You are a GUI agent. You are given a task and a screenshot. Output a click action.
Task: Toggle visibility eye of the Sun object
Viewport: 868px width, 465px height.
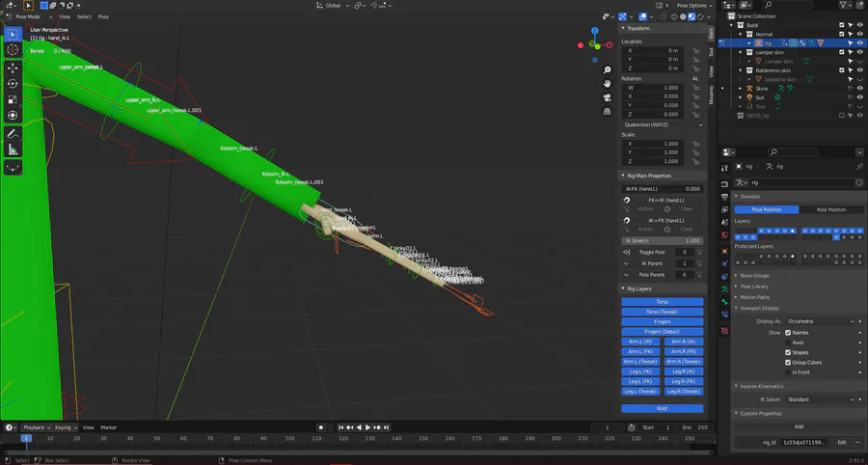point(859,97)
